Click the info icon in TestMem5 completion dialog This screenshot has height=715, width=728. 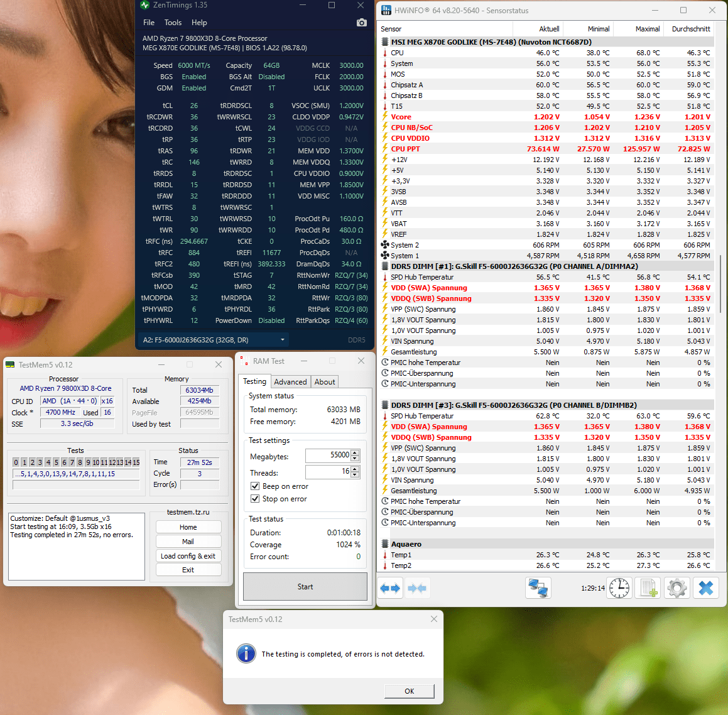(246, 653)
